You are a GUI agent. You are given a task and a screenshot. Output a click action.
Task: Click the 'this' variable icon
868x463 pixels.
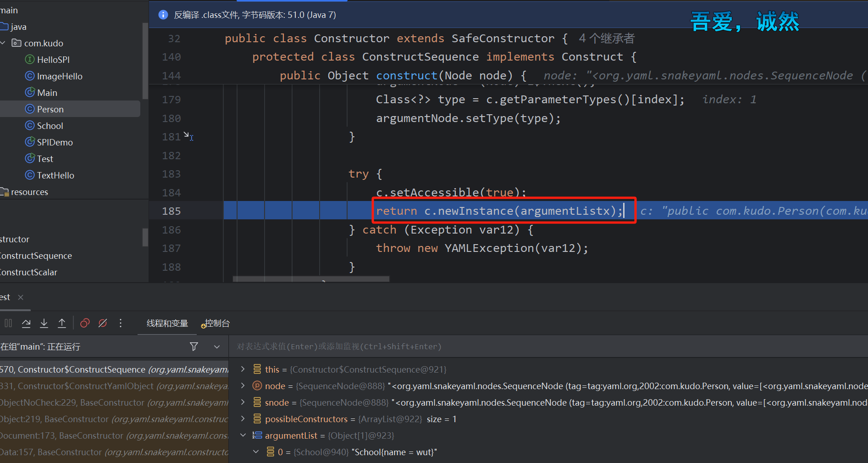(257, 369)
